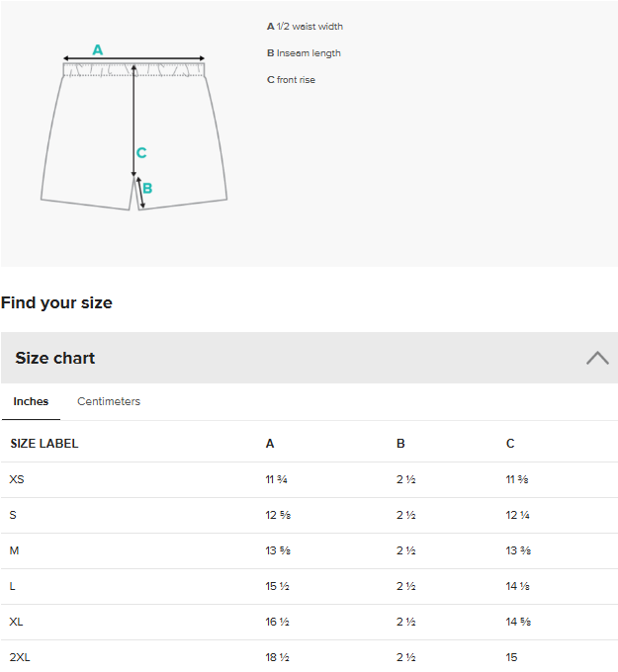The image size is (618, 672).
Task: Click the Find your size heading
Action: [56, 302]
